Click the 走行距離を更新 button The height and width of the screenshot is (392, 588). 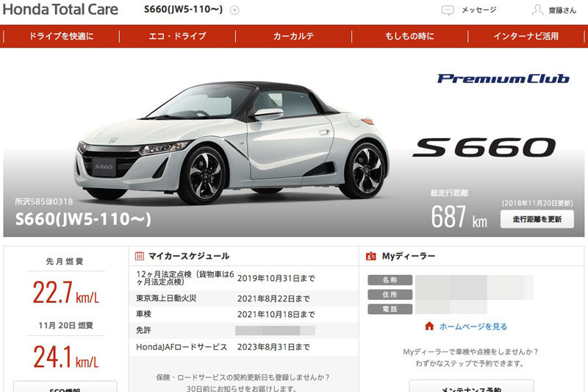537,219
